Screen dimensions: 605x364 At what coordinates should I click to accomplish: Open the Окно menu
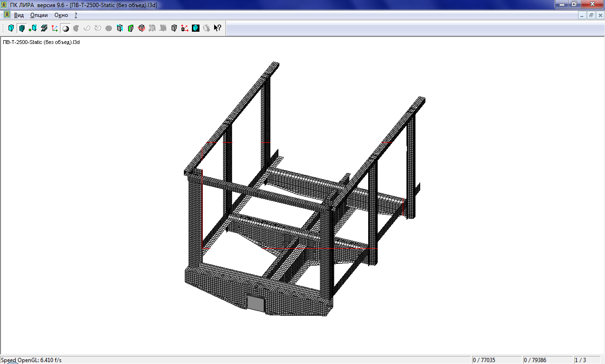pyautogui.click(x=61, y=15)
